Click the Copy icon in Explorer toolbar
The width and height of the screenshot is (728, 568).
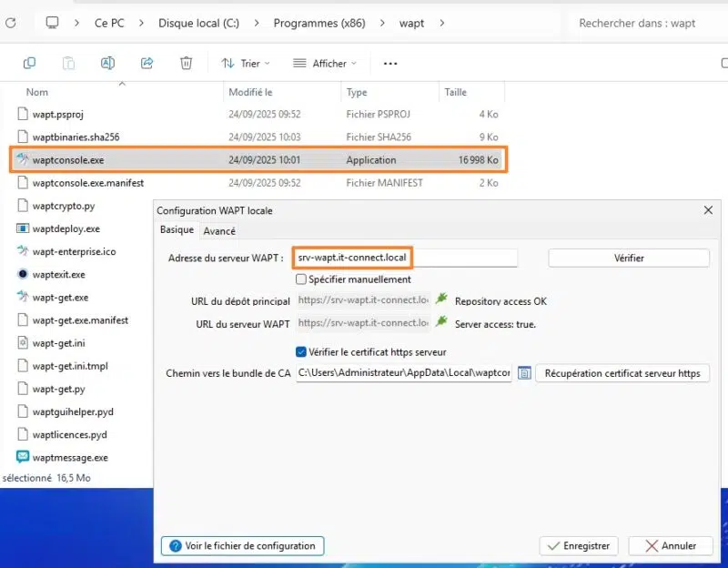point(29,63)
